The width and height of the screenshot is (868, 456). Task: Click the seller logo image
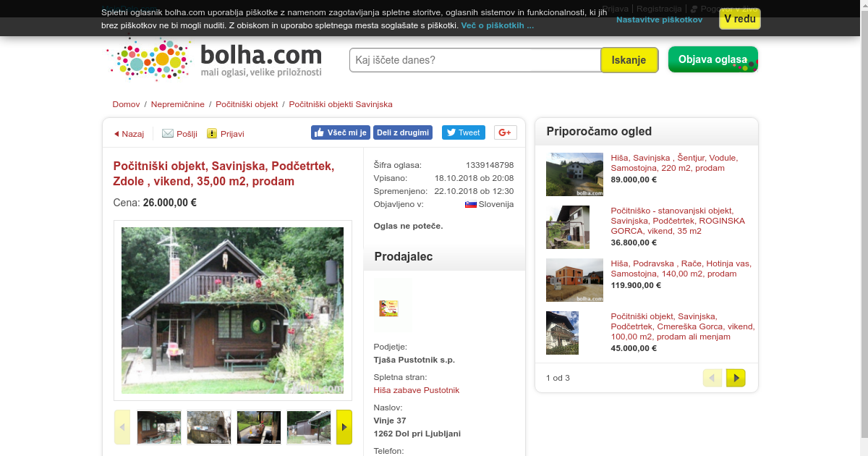coord(388,308)
